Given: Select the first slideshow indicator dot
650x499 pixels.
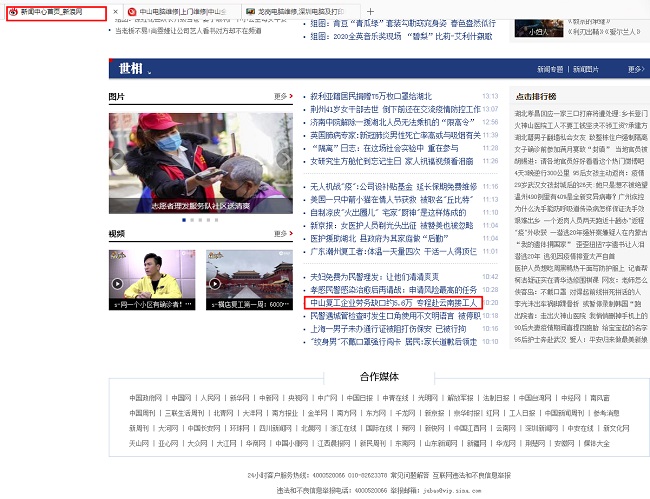Looking at the screenshot, I should [x=184, y=220].
